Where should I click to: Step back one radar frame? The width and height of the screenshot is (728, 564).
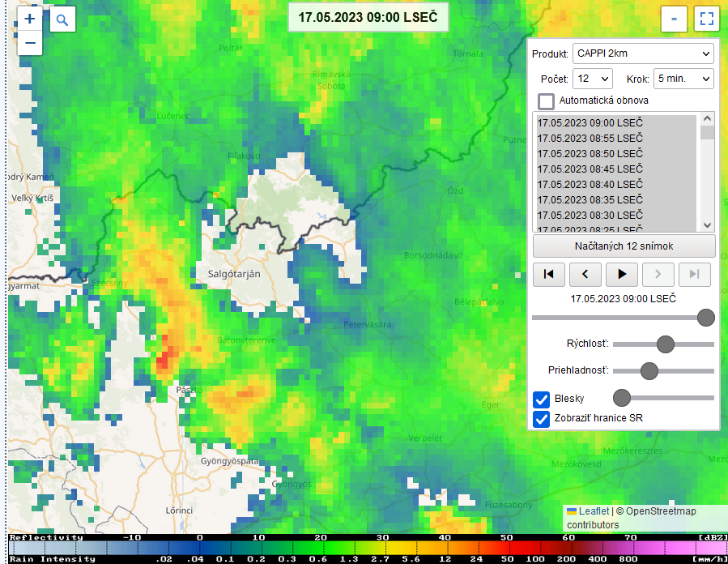coord(585,274)
